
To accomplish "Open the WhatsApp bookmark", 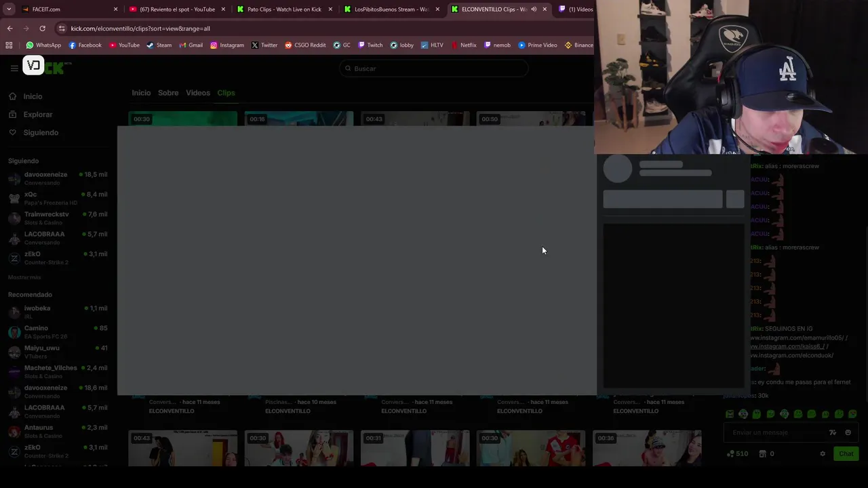I will [x=43, y=45].
